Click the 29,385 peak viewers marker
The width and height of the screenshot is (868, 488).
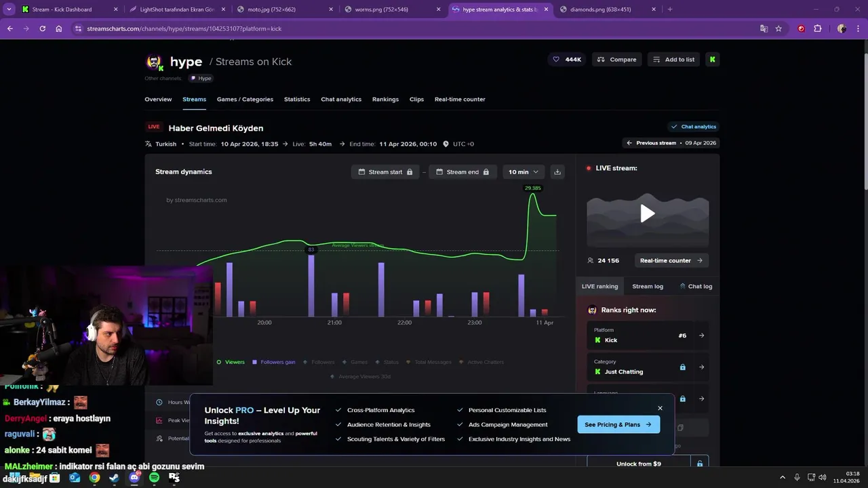532,188
